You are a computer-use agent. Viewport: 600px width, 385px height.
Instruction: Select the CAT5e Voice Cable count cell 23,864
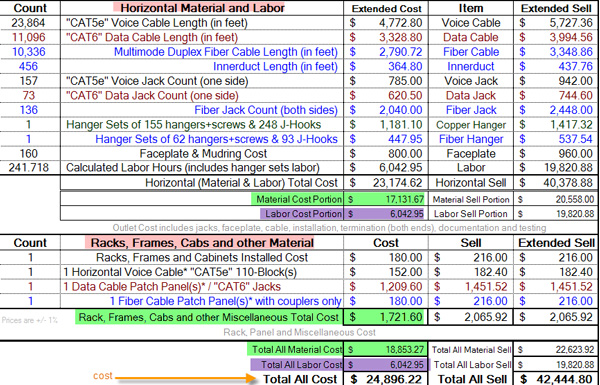[x=28, y=23]
